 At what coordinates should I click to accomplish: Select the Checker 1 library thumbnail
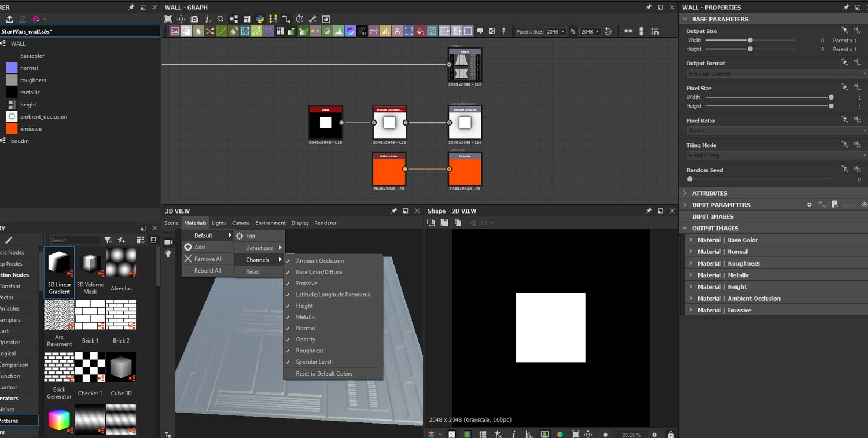point(90,367)
